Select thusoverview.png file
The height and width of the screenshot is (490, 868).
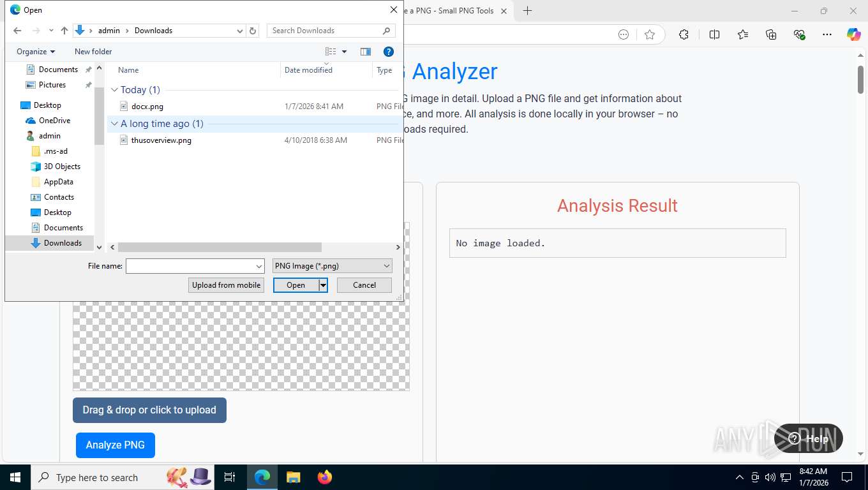(x=161, y=140)
